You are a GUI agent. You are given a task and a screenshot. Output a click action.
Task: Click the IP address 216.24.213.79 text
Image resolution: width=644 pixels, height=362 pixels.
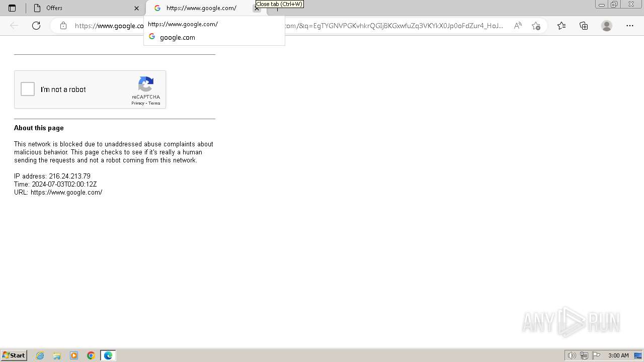click(52, 176)
